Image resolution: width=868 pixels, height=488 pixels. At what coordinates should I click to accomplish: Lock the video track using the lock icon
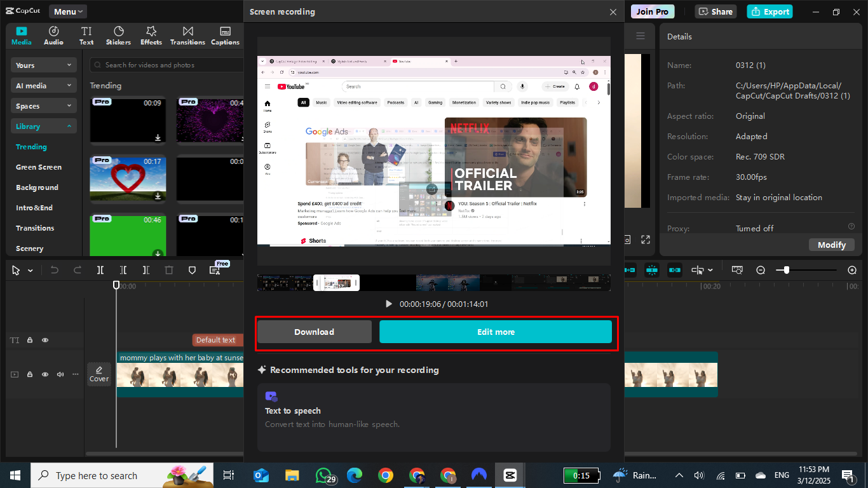point(29,374)
